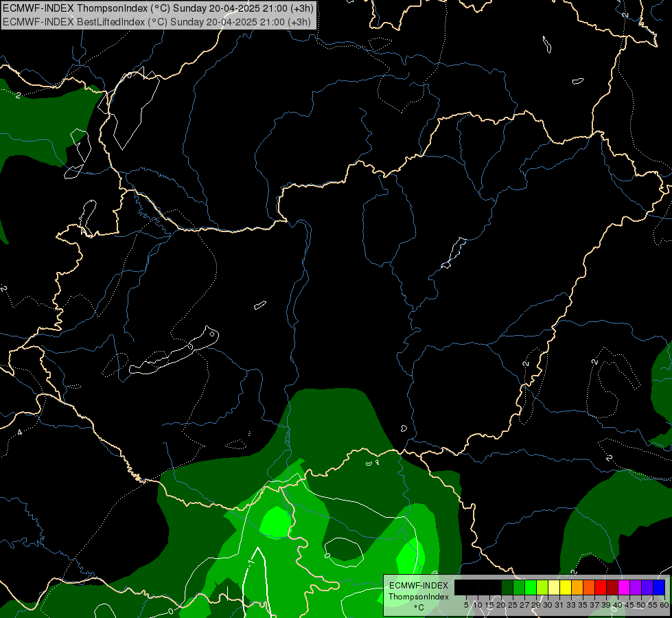Click the BestLiftedIndex title line
Image resolution: width=672 pixels, height=618 pixels.
[157, 22]
